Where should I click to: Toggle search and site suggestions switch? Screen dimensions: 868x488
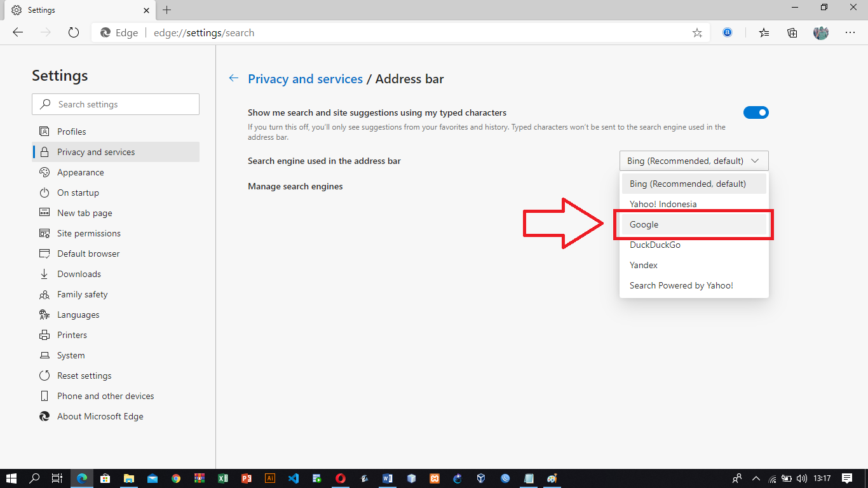click(x=756, y=112)
